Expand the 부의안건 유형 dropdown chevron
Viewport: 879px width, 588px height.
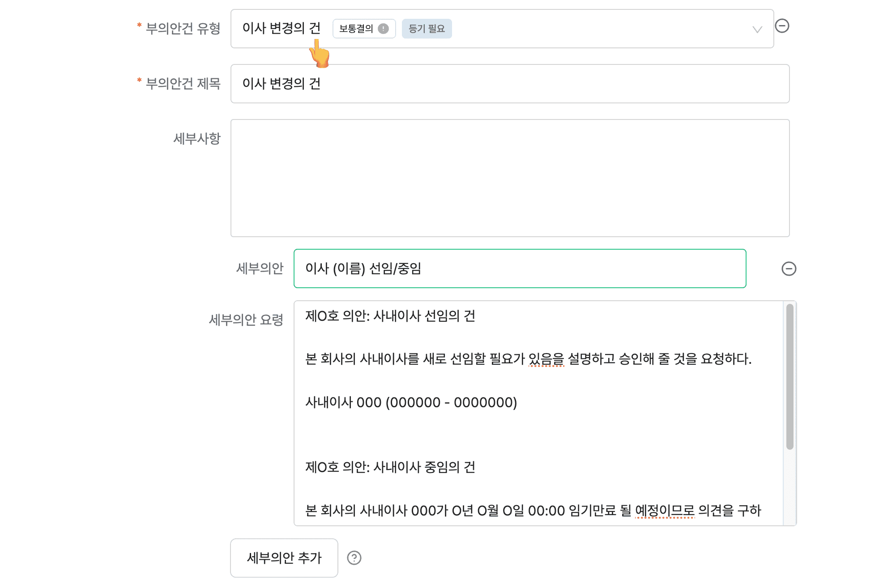(x=757, y=30)
